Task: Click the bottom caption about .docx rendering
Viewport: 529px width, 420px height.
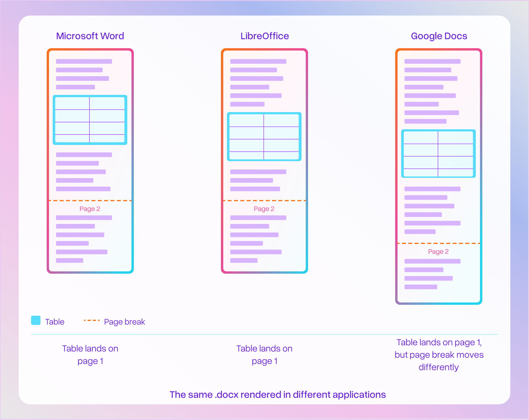Action: click(x=278, y=394)
